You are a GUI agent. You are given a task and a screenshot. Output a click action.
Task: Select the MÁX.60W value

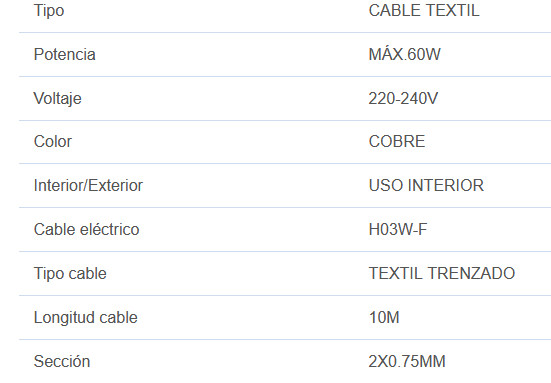404,54
